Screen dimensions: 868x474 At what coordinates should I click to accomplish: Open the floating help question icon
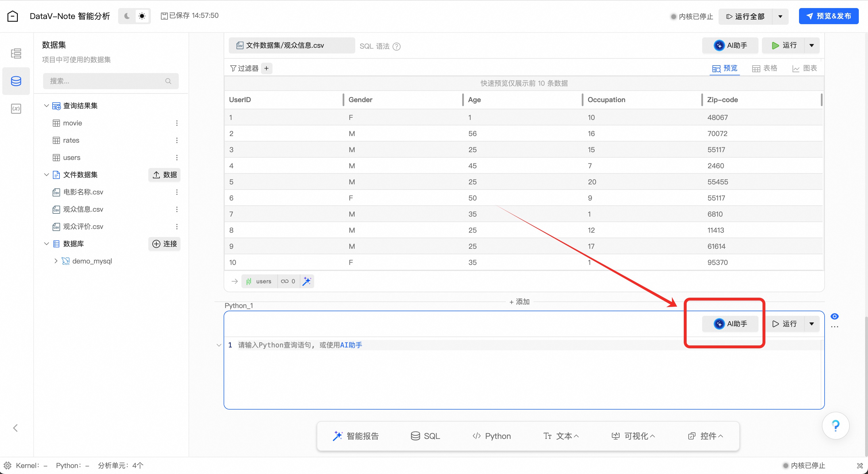(x=835, y=426)
